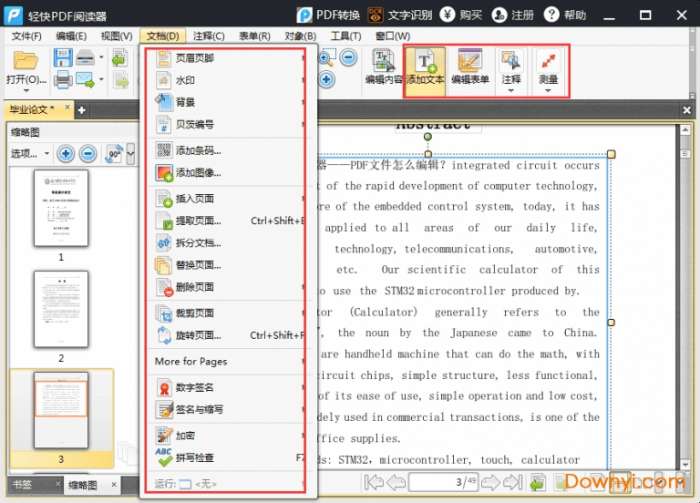The image size is (700, 503).
Task: Open the 对象(B) menu
Action: 300,36
